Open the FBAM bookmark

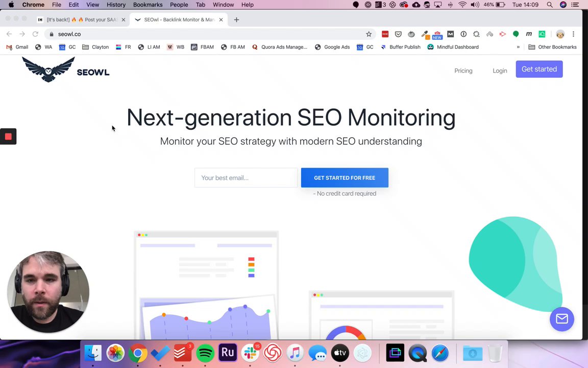pyautogui.click(x=202, y=47)
